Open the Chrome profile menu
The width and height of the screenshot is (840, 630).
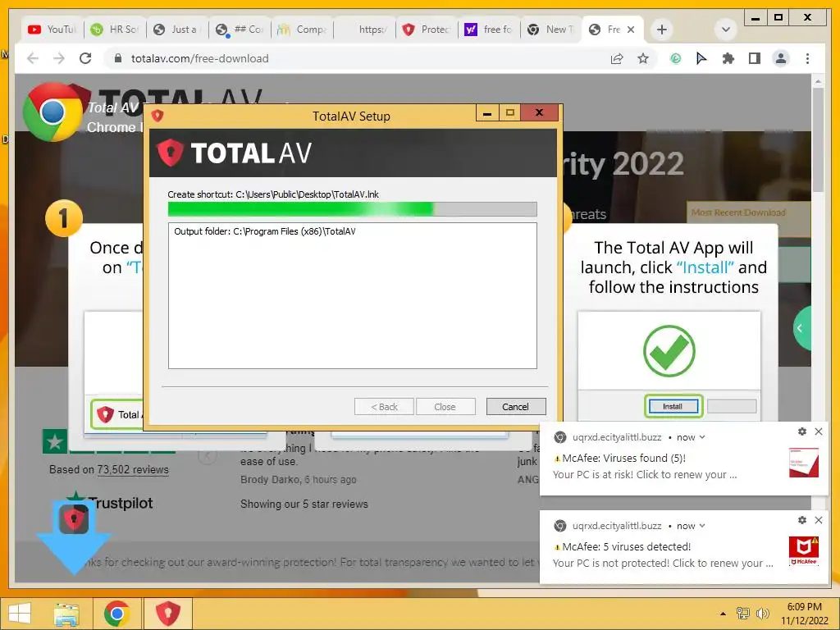pos(781,58)
